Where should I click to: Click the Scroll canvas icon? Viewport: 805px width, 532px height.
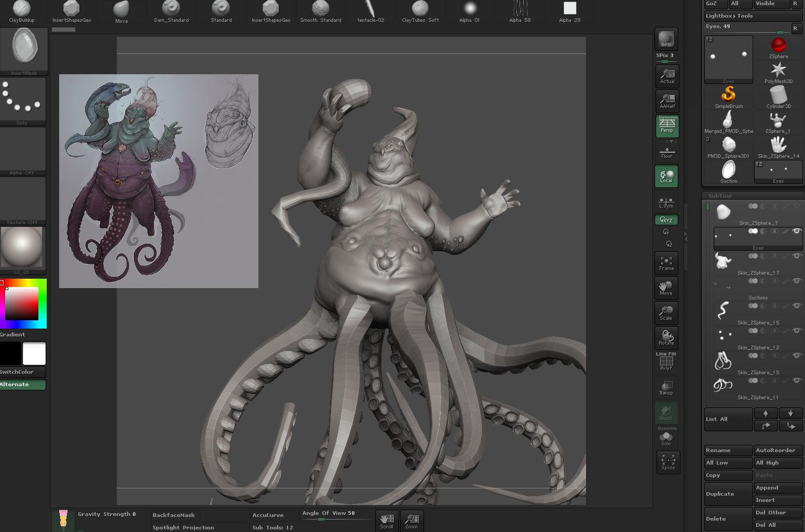[387, 521]
